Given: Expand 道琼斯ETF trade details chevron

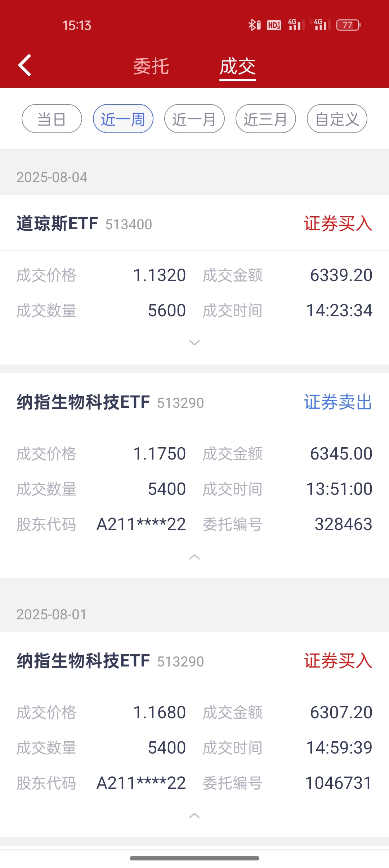Looking at the screenshot, I should [194, 343].
